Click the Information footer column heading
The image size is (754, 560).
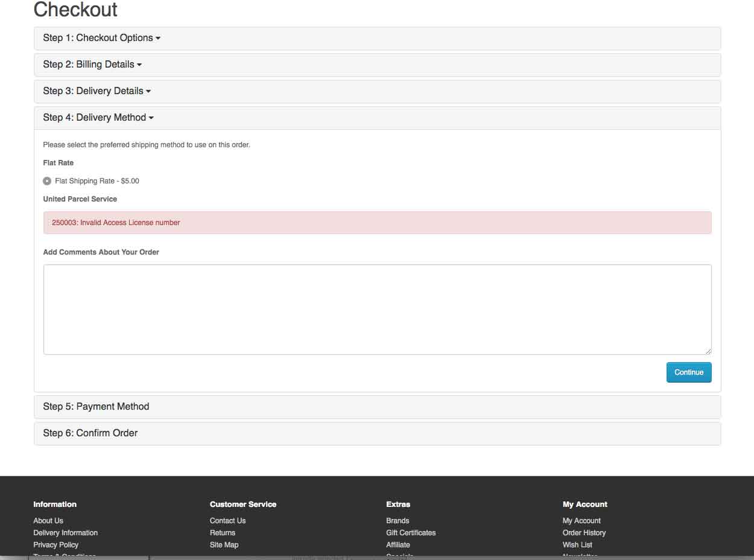click(x=55, y=504)
